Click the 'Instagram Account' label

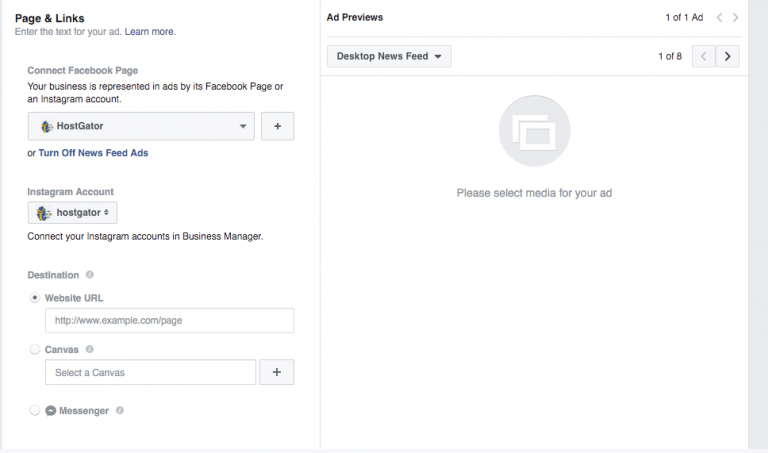(70, 191)
